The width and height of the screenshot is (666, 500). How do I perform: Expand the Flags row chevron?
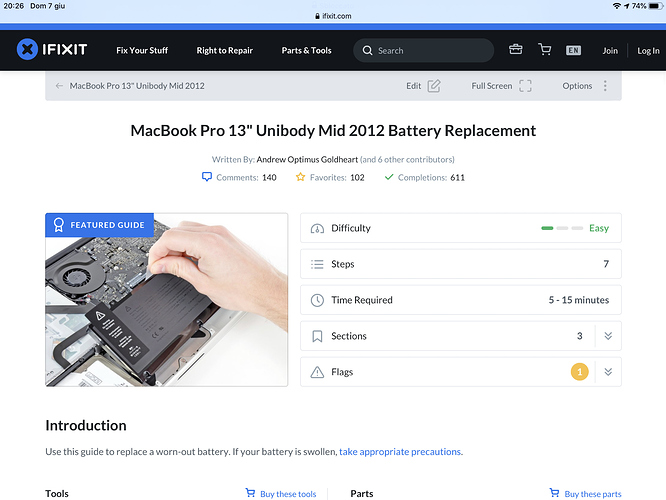tap(608, 372)
